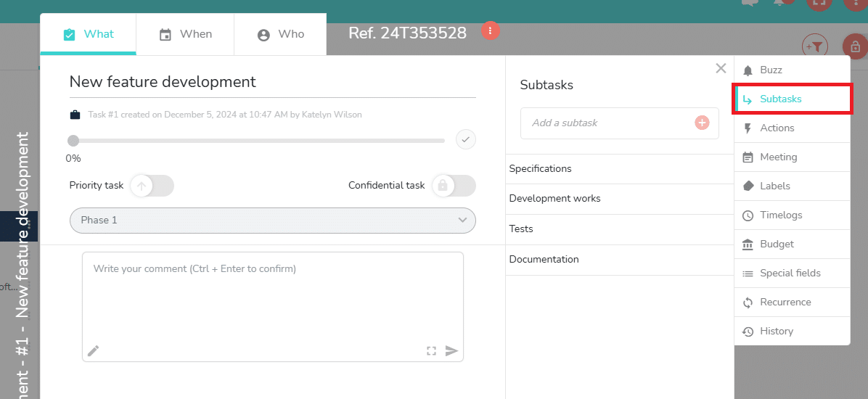Open the What tab
The width and height of the screenshot is (868, 399).
click(x=88, y=34)
